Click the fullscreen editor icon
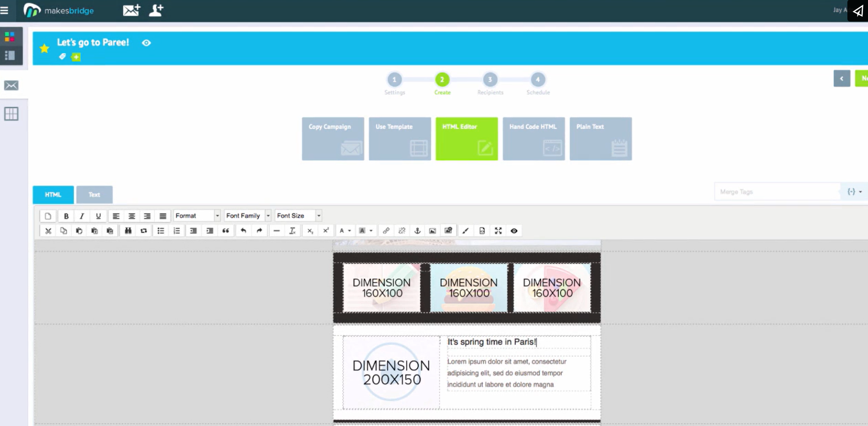The height and width of the screenshot is (426, 868). tap(498, 231)
